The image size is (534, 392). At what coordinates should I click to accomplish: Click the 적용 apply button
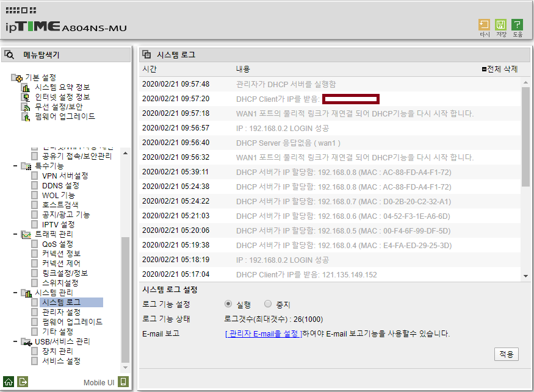pyautogui.click(x=506, y=354)
